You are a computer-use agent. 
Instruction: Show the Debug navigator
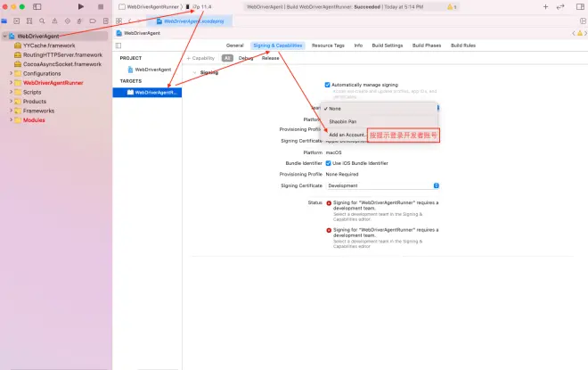pos(80,21)
